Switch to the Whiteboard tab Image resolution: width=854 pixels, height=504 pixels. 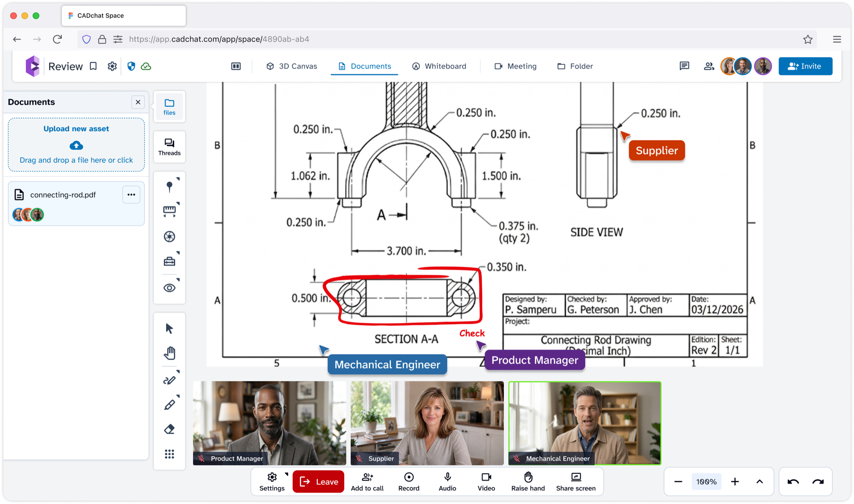point(439,66)
